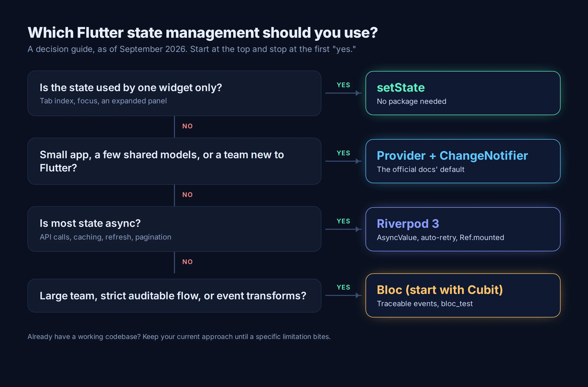
Task: Click 'AsyncValue, auto-retry, Ref.mounted' caption
Action: (x=440, y=238)
